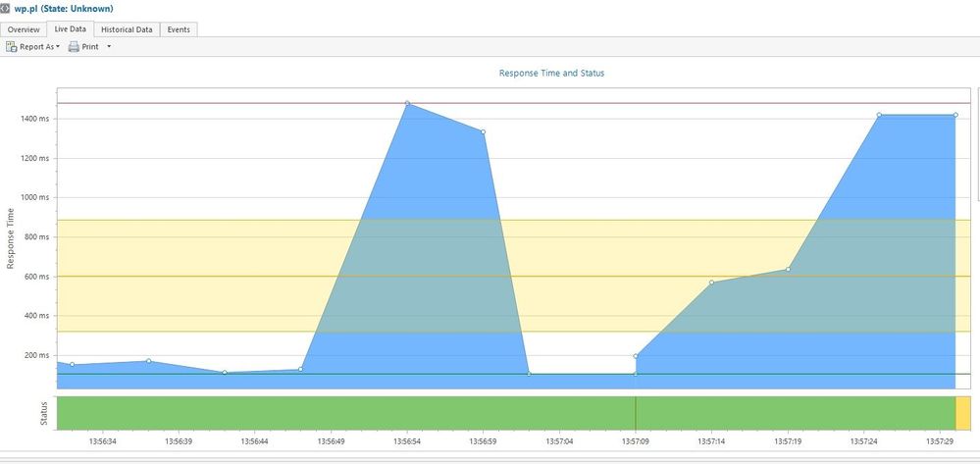The width and height of the screenshot is (980, 464).
Task: Open the Historical Data tab
Action: click(127, 29)
